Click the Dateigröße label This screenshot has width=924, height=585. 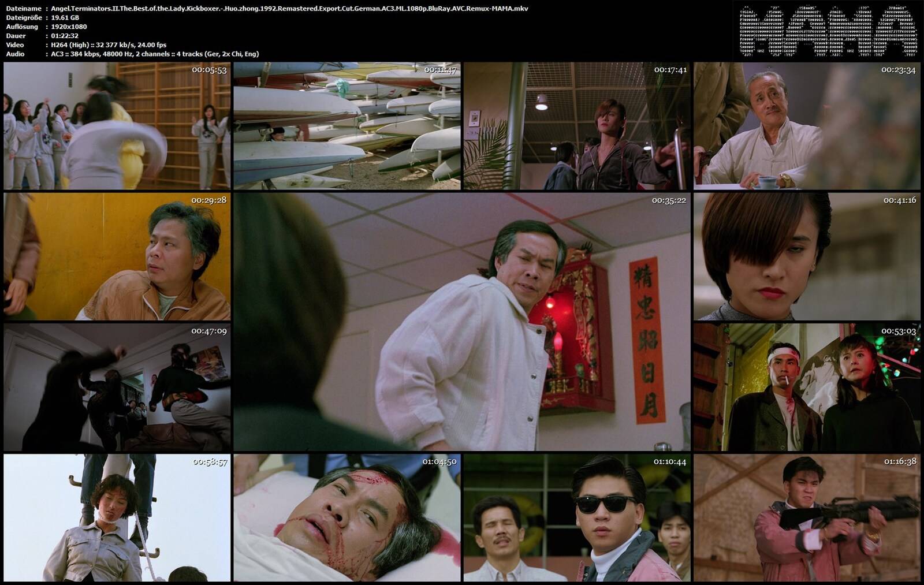[24, 18]
